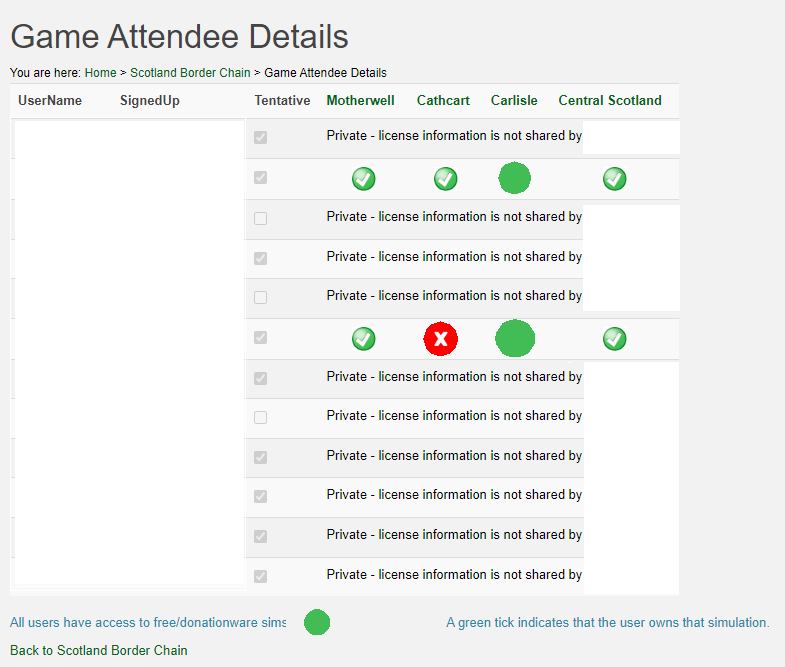Toggle the unchecked Tentative checkbox in third row
Viewport: 785px width, 667px height.
point(260,218)
